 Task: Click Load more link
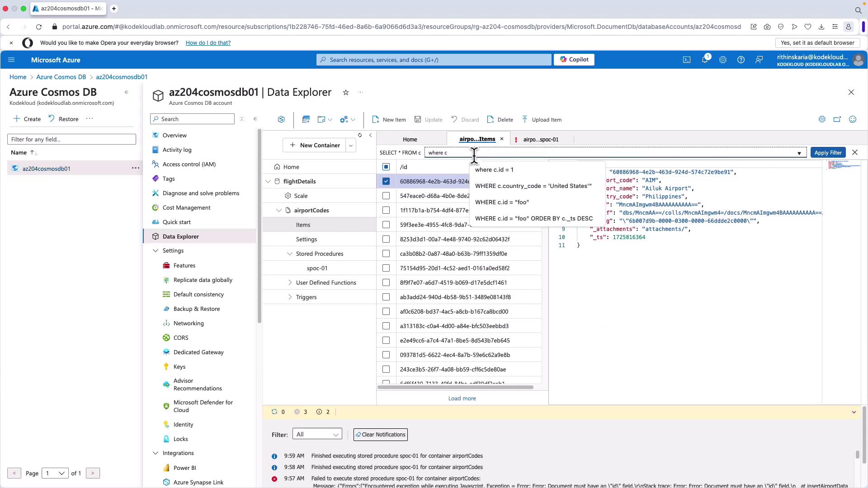(x=462, y=398)
